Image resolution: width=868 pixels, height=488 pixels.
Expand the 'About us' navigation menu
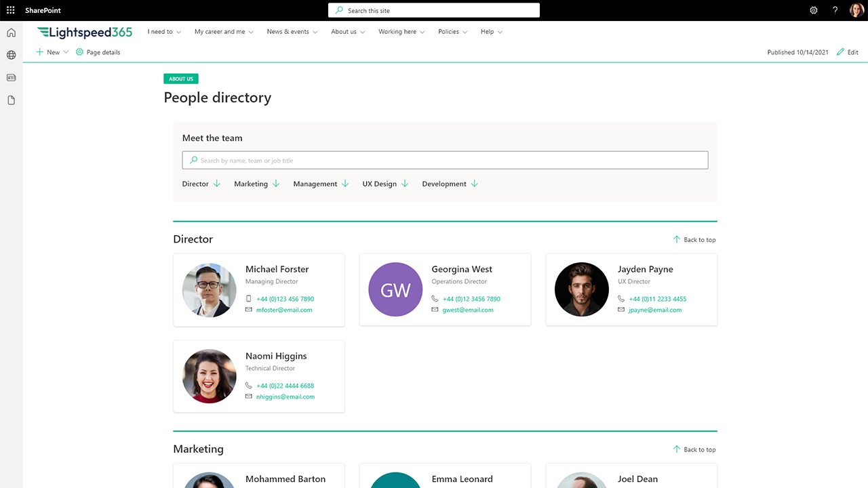coord(348,32)
